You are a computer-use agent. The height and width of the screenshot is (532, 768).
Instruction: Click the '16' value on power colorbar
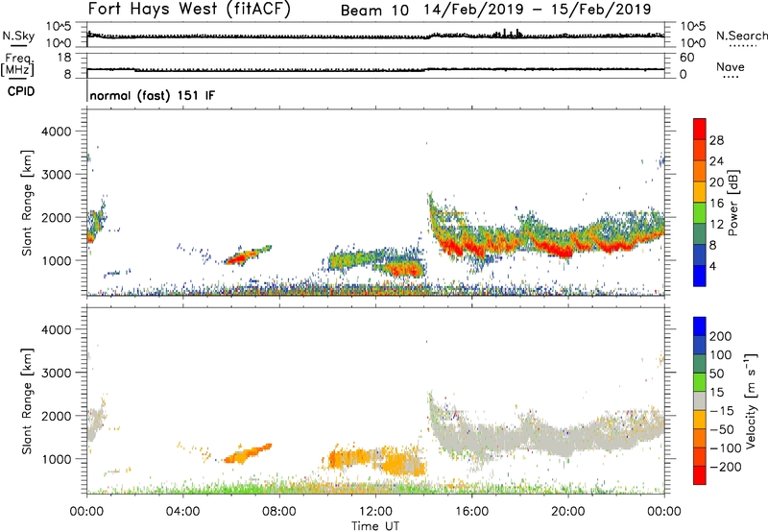(x=716, y=204)
